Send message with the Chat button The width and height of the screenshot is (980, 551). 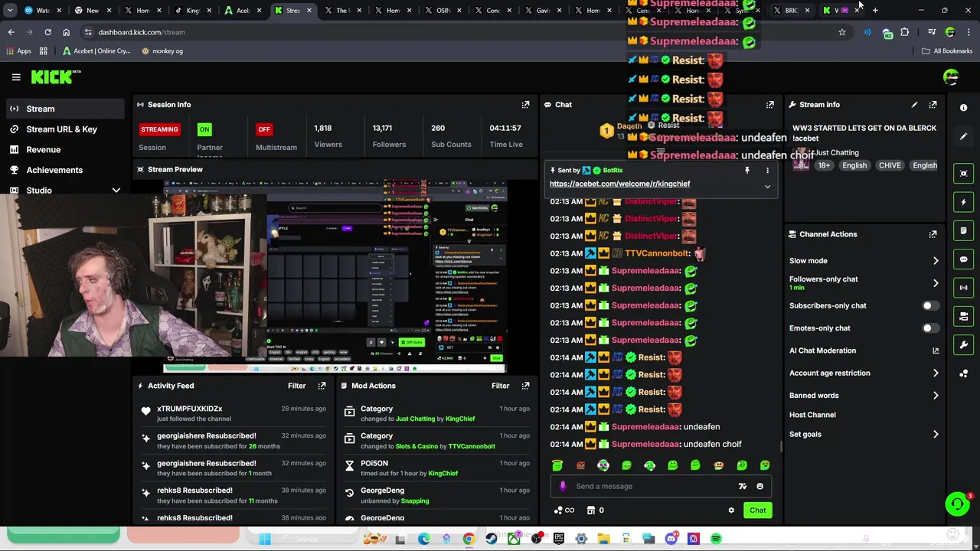coord(757,510)
